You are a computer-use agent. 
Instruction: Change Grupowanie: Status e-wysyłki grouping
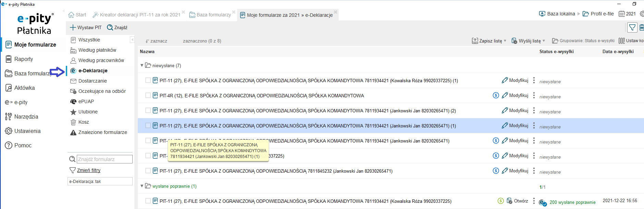coord(583,41)
